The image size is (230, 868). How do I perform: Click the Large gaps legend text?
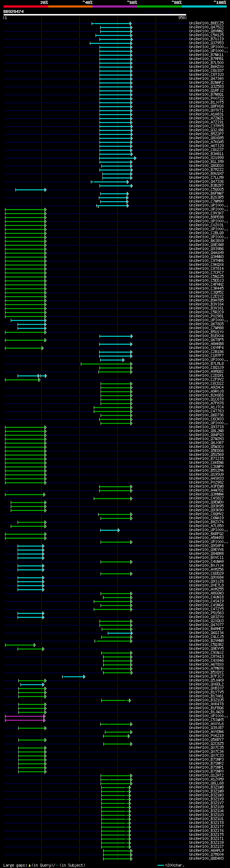tap(44, 865)
